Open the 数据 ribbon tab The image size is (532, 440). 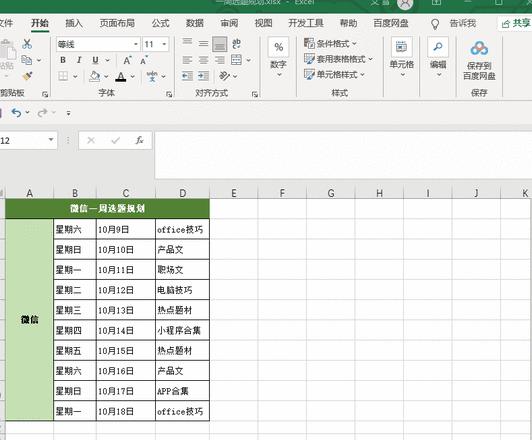(x=195, y=23)
